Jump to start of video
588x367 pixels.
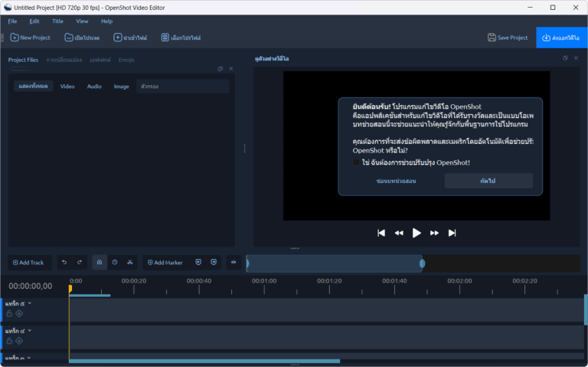click(381, 233)
